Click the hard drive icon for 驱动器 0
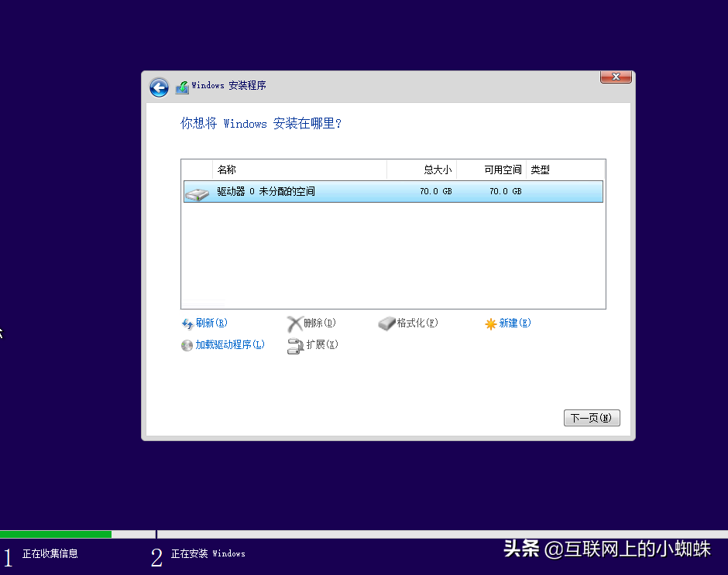Viewport: 728px width, 575px height. click(197, 193)
